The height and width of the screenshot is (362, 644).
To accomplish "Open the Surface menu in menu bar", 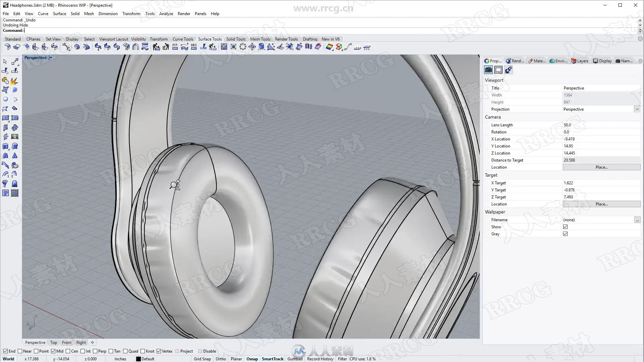I will 59,13.
